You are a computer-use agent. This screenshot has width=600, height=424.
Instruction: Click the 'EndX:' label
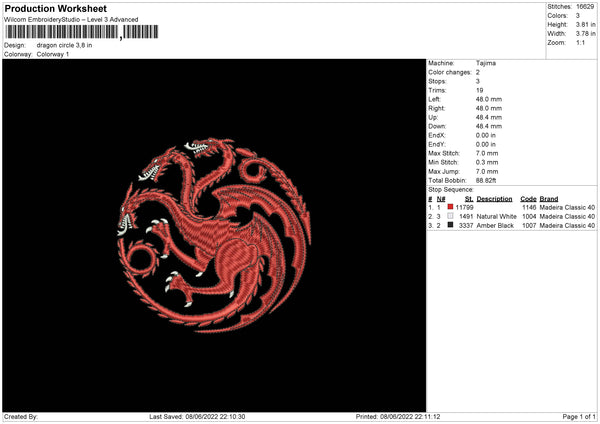coord(437,135)
